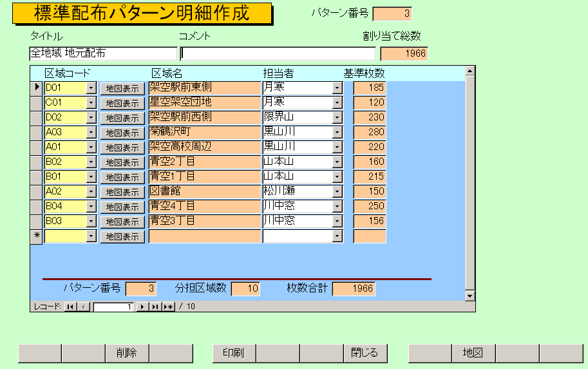The image size is (588, 369).
Task: Click the 地図 button at bottom
Action: pyautogui.click(x=473, y=353)
